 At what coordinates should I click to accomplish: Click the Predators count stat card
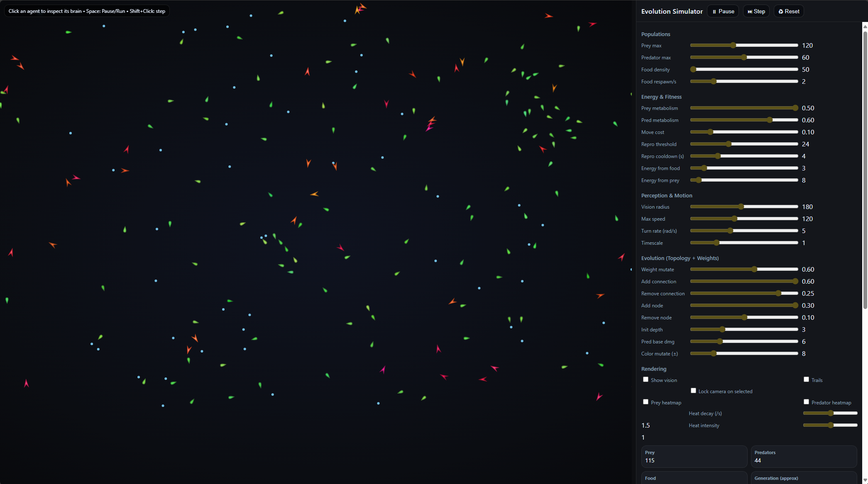tap(803, 457)
